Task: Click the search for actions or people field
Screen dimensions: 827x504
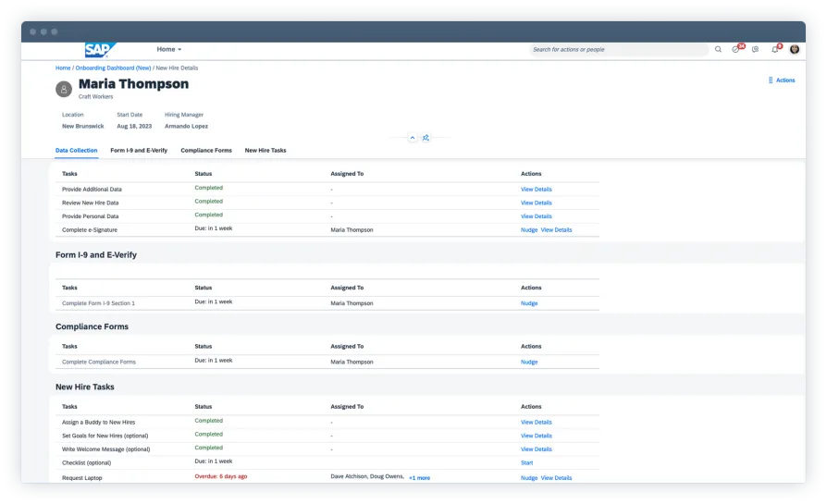Action: pyautogui.click(x=618, y=50)
